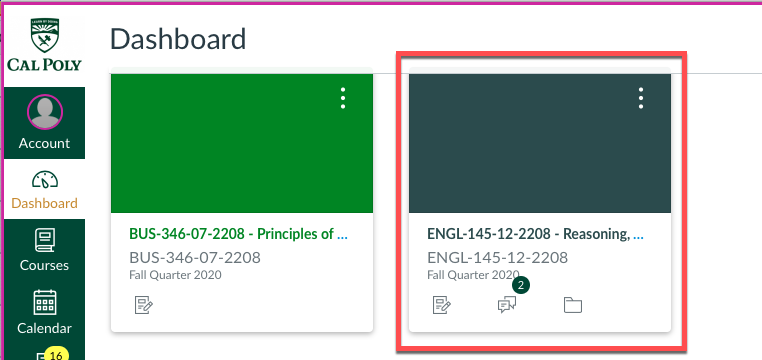The height and width of the screenshot is (360, 762).
Task: Select the Dashboard menu label
Action: (45, 203)
